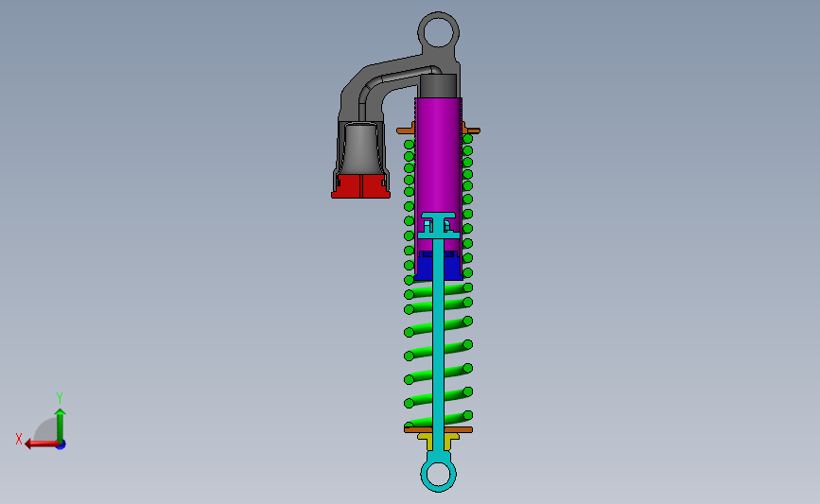820x504 pixels.
Task: Select the cyan bottom mounting eye ring
Action: pos(438,475)
